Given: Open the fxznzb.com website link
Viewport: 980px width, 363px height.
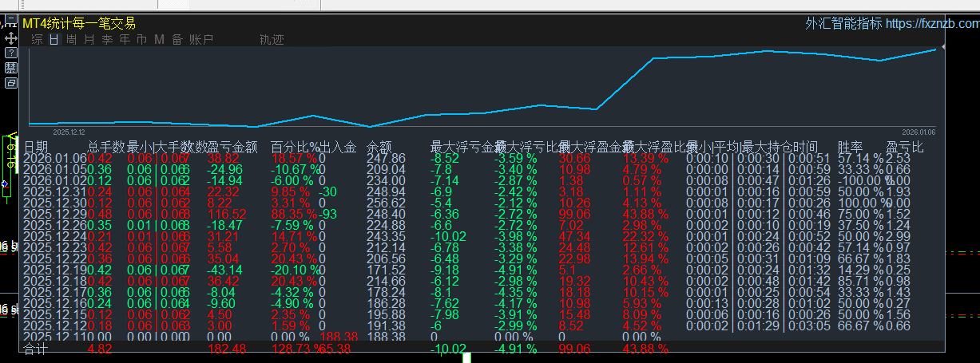Looking at the screenshot, I should (x=932, y=24).
